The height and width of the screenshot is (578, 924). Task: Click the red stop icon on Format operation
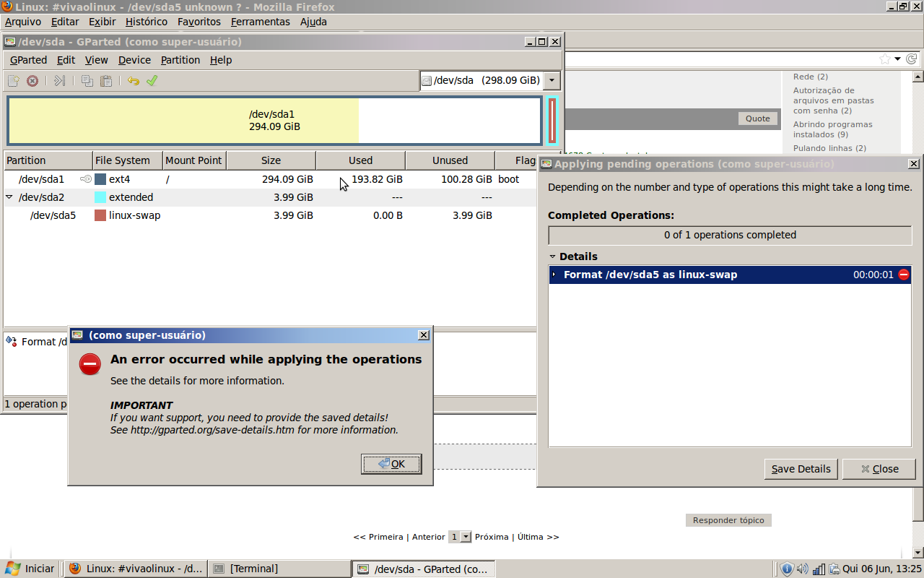point(903,275)
